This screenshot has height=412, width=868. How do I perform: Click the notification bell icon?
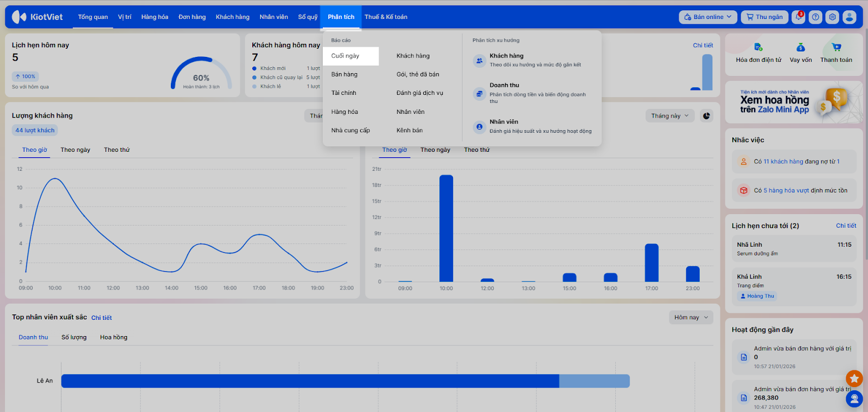798,17
